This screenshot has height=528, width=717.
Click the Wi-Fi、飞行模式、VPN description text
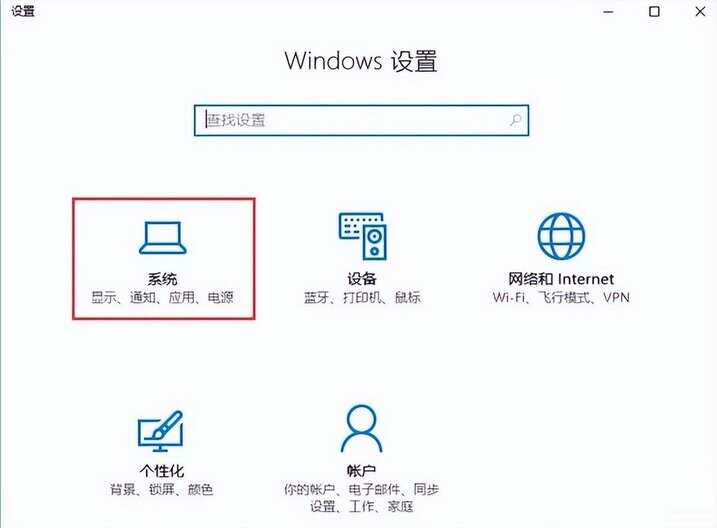tap(561, 298)
